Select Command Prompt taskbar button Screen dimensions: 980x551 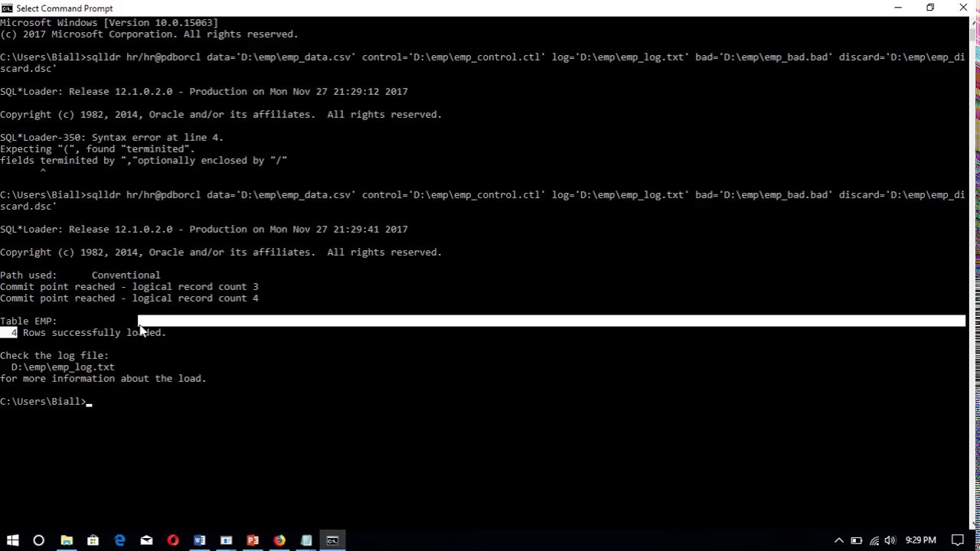pyautogui.click(x=332, y=540)
